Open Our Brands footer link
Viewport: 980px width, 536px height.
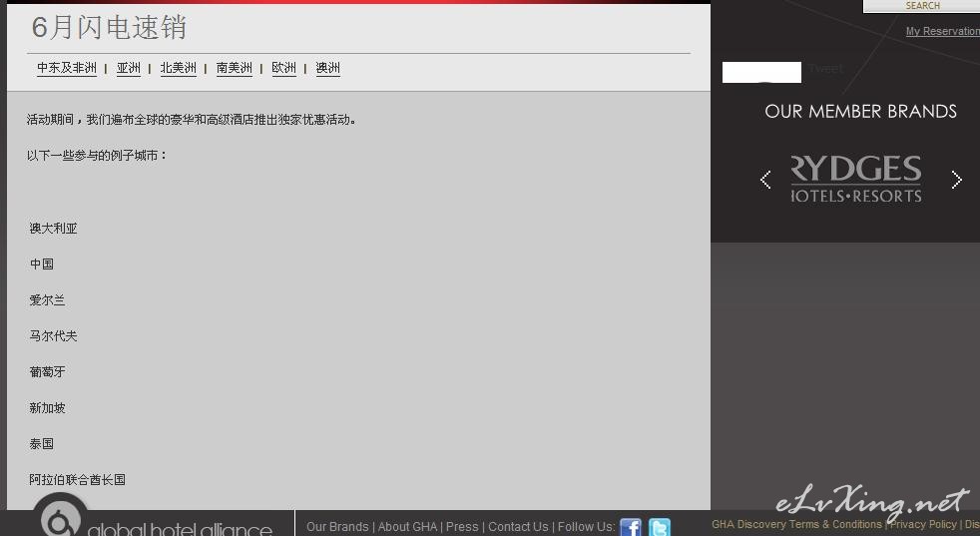(x=337, y=527)
